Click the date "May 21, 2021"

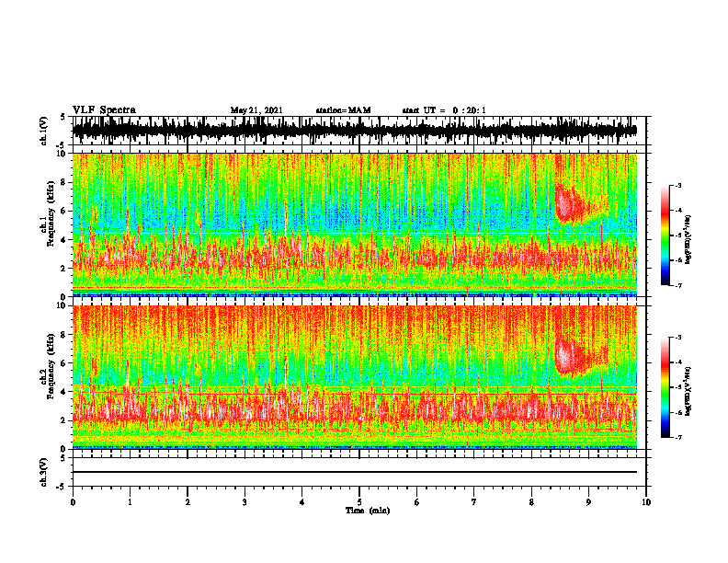256,110
